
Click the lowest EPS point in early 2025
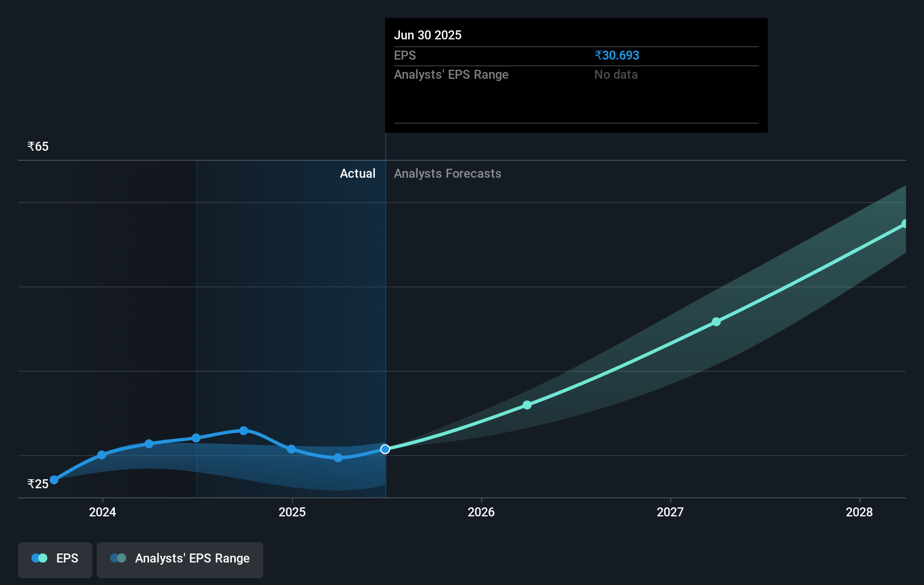[x=338, y=458]
